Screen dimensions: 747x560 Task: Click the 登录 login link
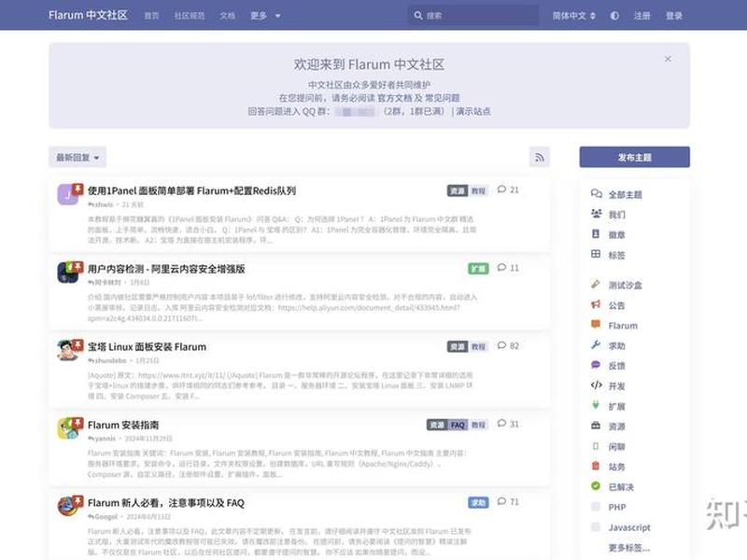[x=673, y=16]
